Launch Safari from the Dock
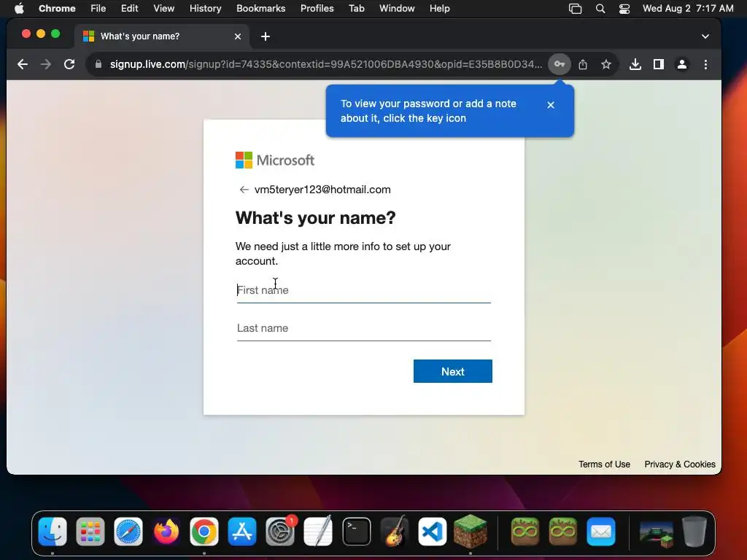Image resolution: width=747 pixels, height=560 pixels. (128, 532)
